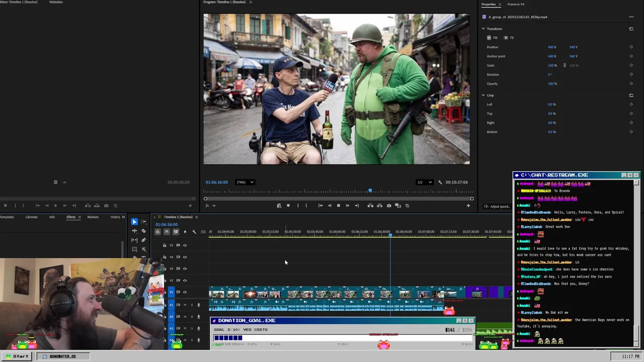Switch to the Markers tab
The width and height of the screenshot is (644, 362).
(93, 217)
